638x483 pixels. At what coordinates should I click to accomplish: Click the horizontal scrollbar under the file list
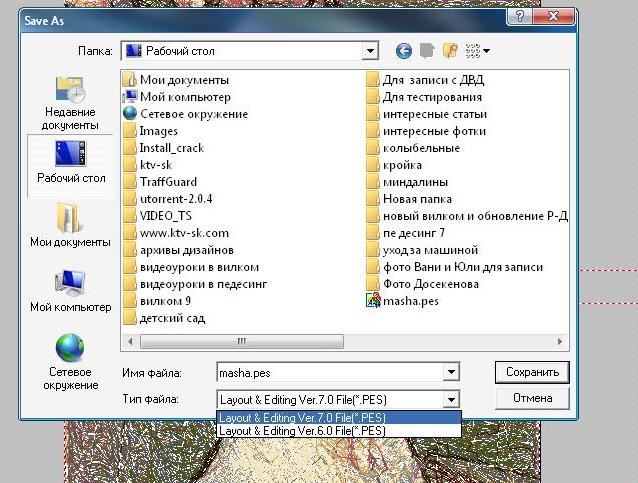point(300,341)
